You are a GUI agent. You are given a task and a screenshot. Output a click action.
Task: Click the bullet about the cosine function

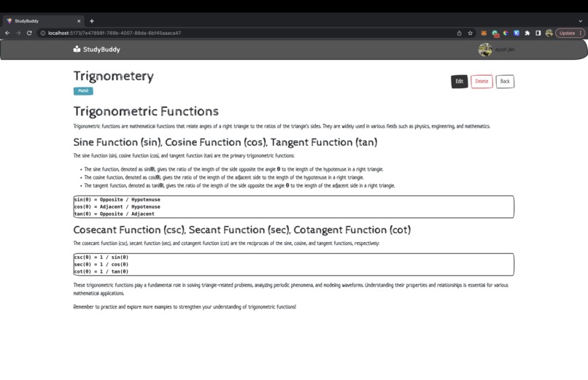click(224, 178)
